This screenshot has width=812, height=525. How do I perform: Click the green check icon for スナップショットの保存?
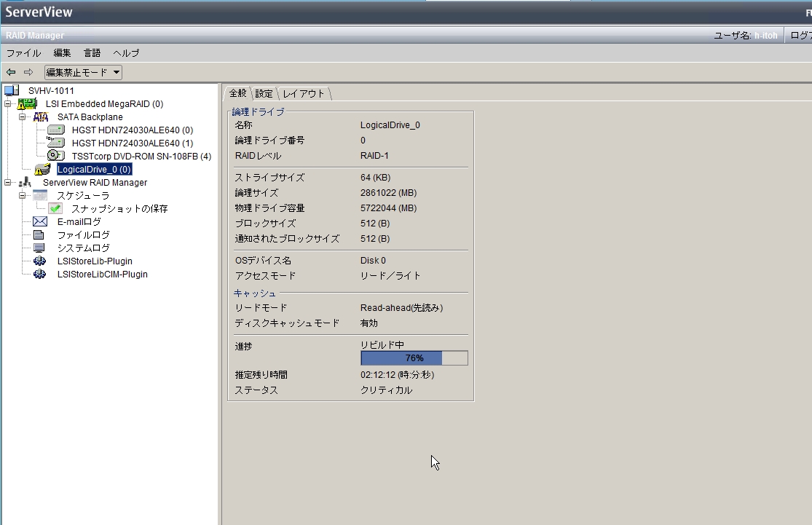pos(55,209)
